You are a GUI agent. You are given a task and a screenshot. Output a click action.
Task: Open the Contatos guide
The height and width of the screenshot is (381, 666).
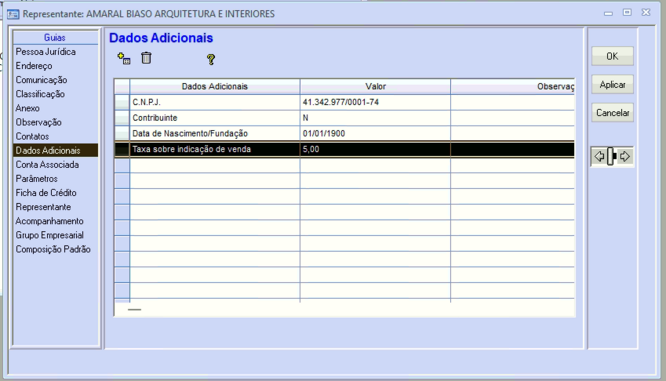pyautogui.click(x=32, y=136)
